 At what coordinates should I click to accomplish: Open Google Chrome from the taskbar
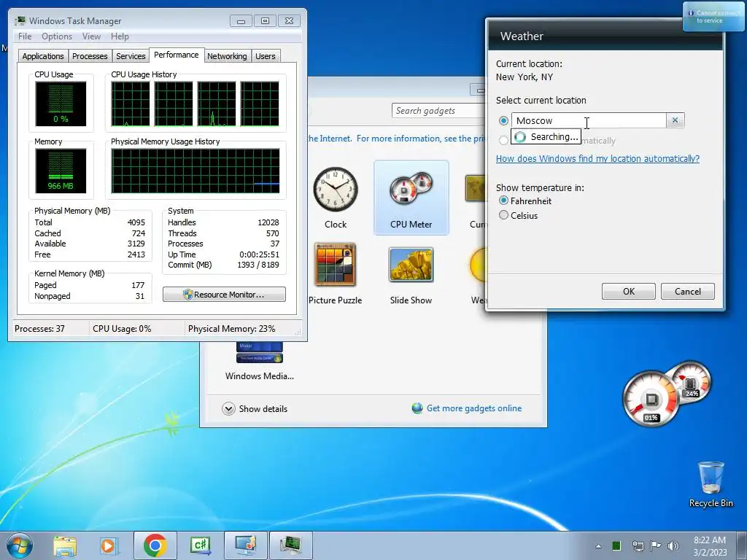155,545
